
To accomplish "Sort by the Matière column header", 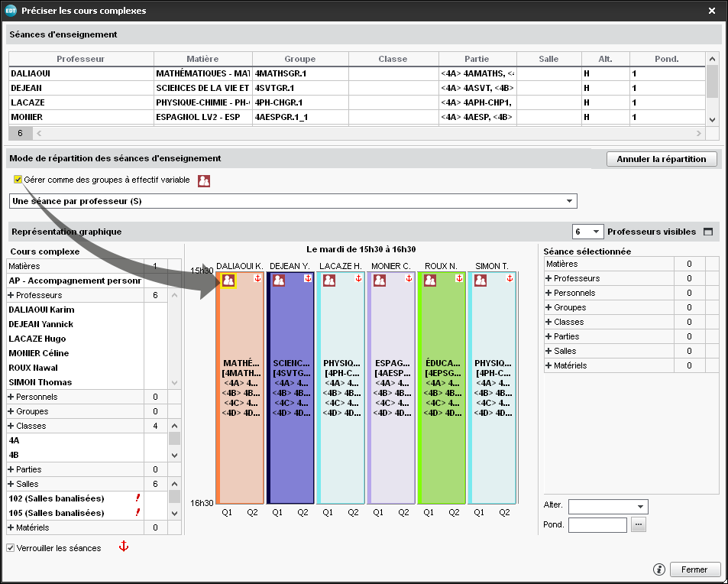I will (202, 59).
